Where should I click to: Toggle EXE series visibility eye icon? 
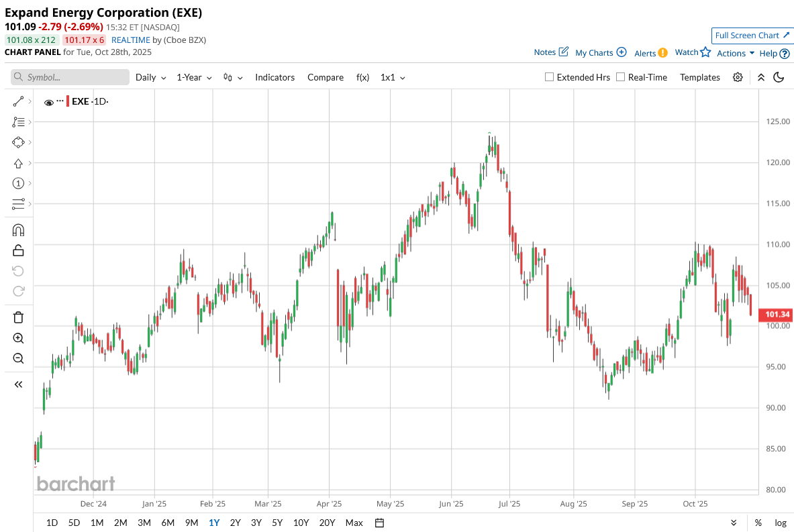pyautogui.click(x=48, y=103)
